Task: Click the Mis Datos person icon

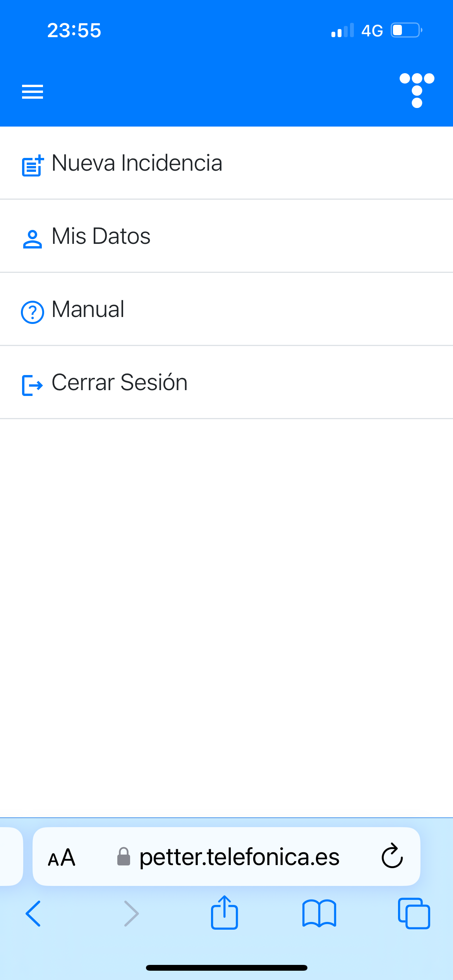Action: [x=33, y=239]
